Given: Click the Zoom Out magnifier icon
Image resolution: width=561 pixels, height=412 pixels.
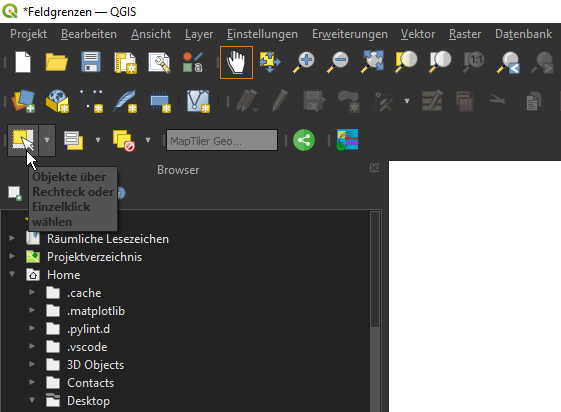Looking at the screenshot, I should coord(337,62).
